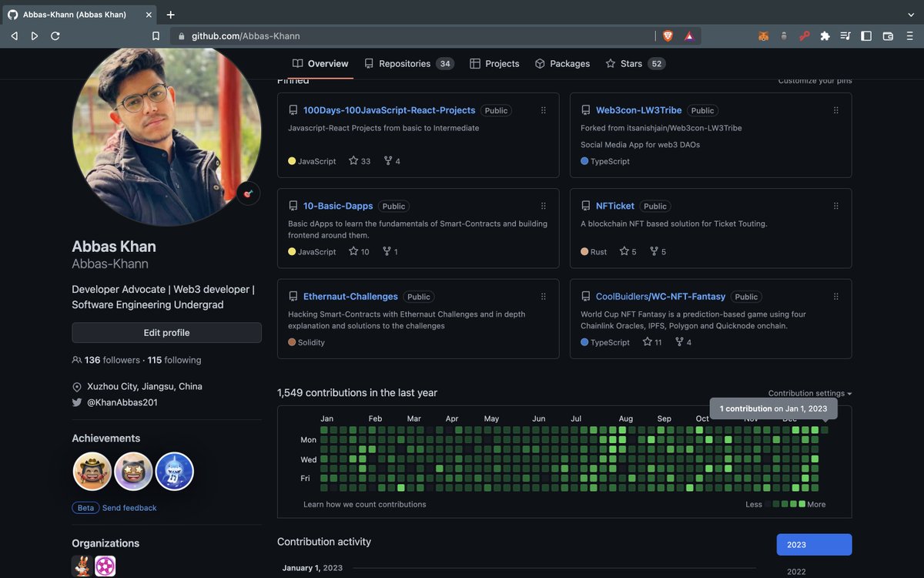924x578 pixels.
Task: View 10 stars on 10-Basic-Dapps
Action: [360, 251]
